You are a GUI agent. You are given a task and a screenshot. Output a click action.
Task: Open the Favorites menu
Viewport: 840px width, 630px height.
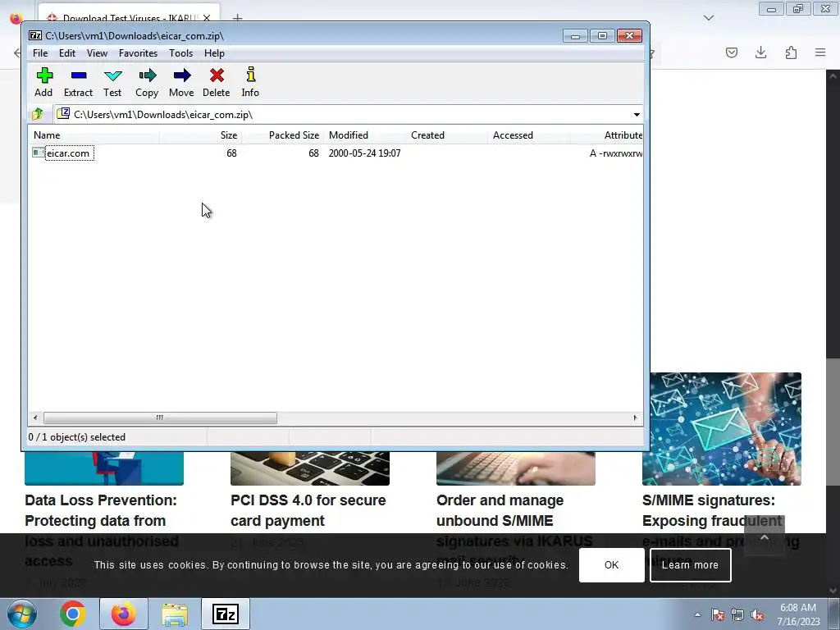coord(138,53)
